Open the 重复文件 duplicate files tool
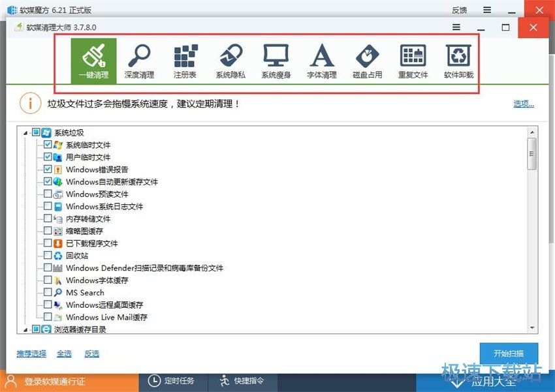 (413, 61)
